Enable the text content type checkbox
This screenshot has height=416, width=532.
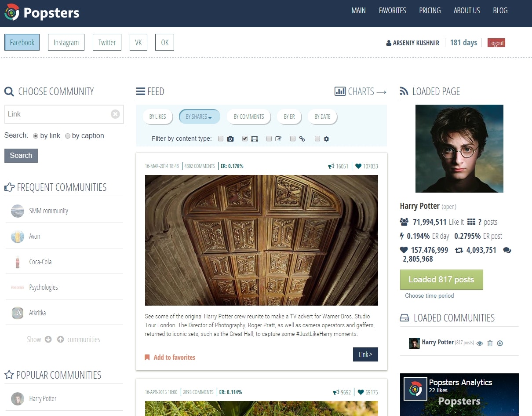269,139
